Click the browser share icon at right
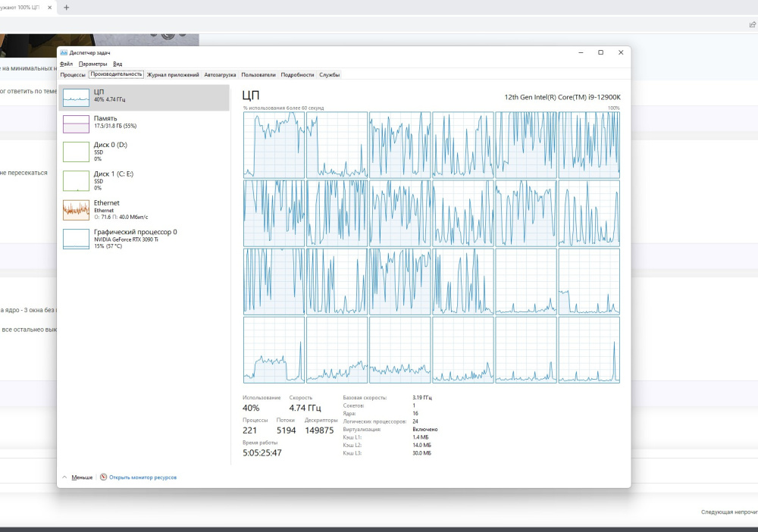This screenshot has width=758, height=532. click(x=752, y=25)
